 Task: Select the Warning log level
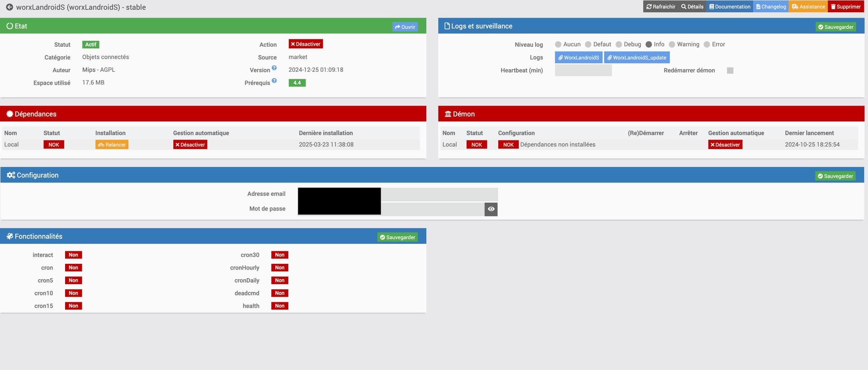point(672,44)
